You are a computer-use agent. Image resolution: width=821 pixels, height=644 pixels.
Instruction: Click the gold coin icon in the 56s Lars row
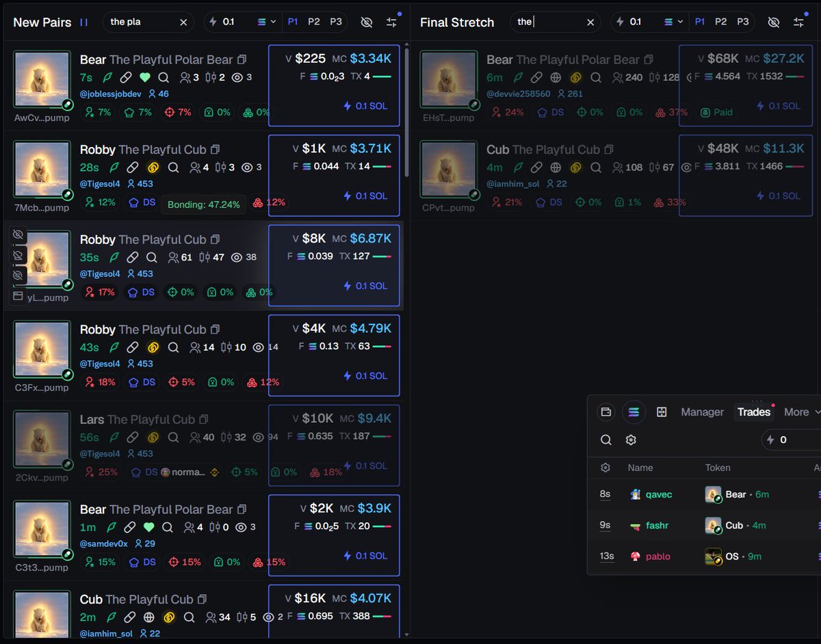click(153, 437)
